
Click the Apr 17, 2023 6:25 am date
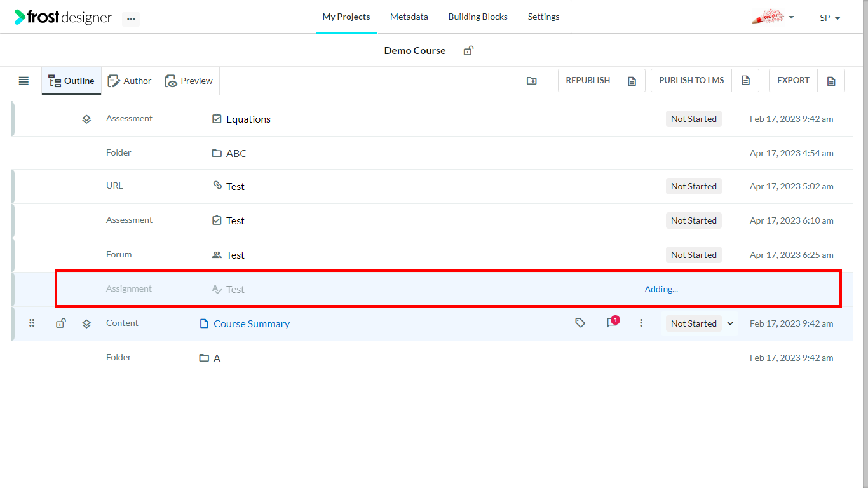pos(792,255)
